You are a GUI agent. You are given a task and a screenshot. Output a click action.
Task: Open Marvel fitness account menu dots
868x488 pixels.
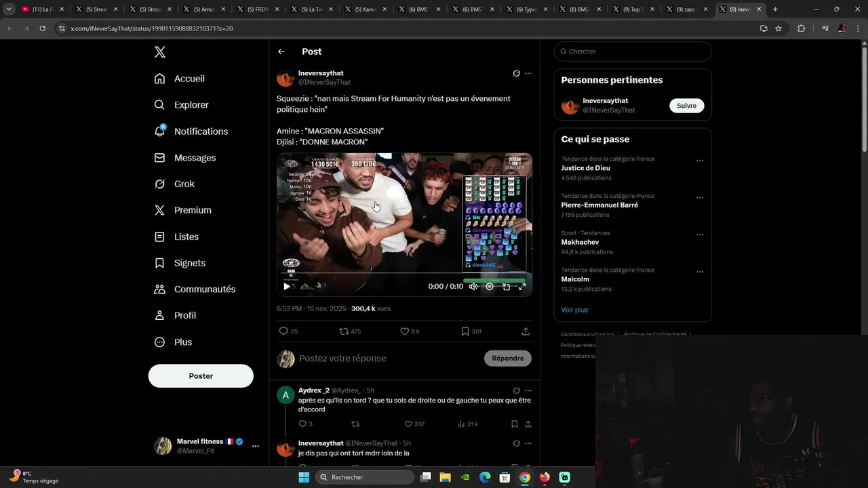coord(256,446)
